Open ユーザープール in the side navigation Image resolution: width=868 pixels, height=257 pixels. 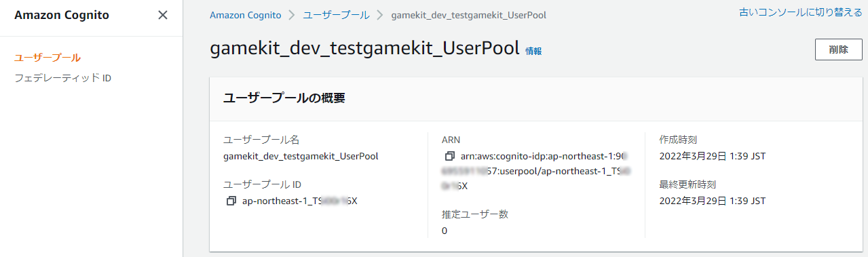(48, 58)
